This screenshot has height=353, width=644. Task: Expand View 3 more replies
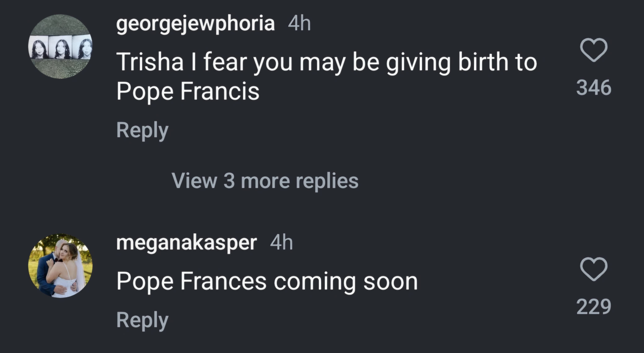tap(265, 181)
